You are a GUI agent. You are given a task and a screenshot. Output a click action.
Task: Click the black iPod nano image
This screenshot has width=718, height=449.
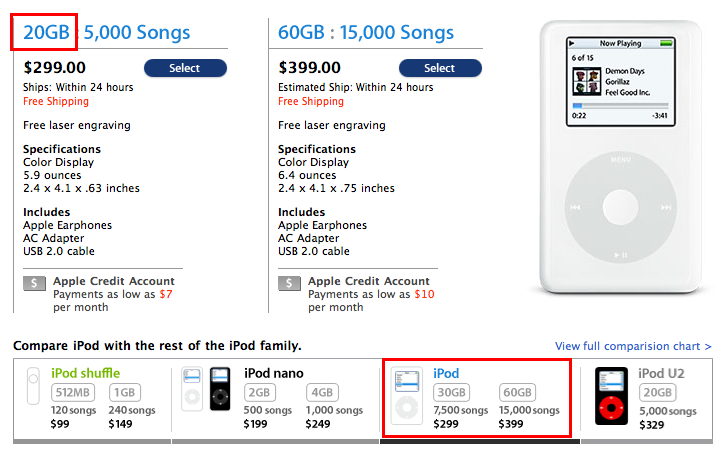point(220,400)
